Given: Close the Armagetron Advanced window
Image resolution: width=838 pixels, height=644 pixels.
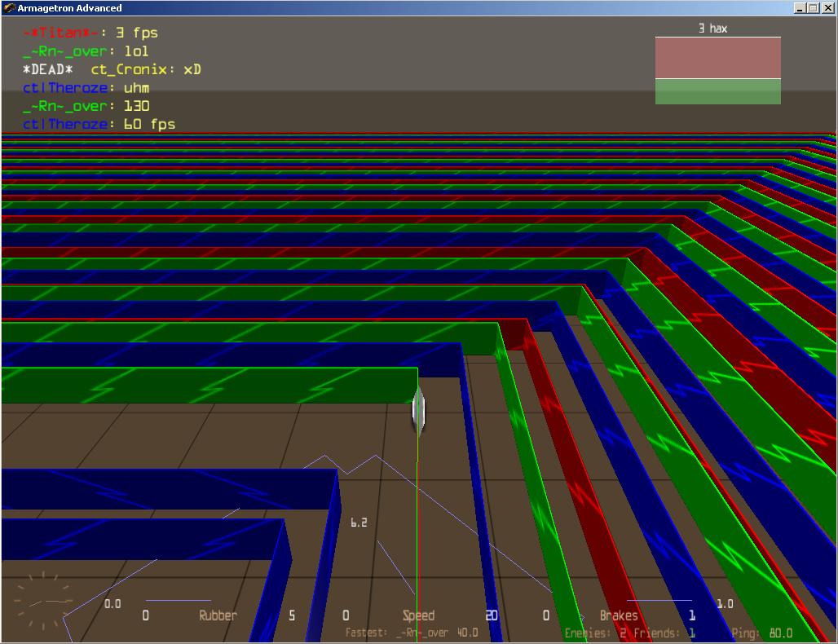Looking at the screenshot, I should coord(827,8).
